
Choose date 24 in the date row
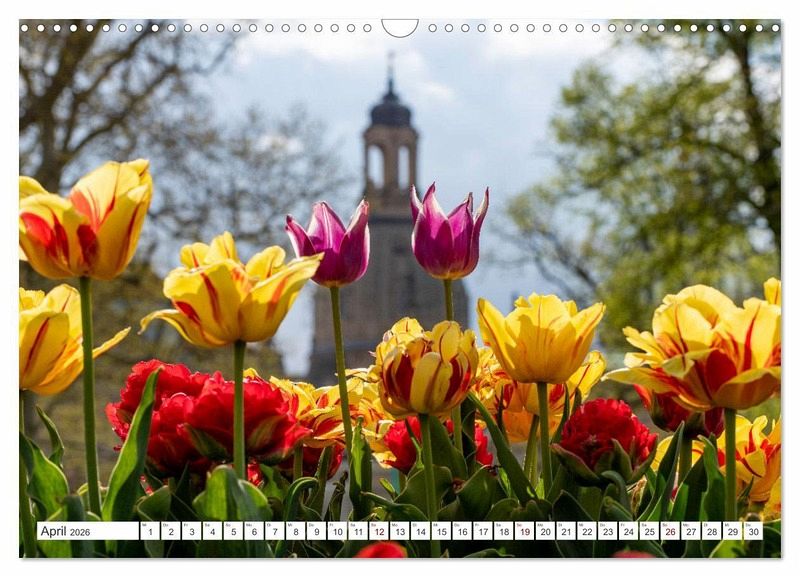coord(629,531)
